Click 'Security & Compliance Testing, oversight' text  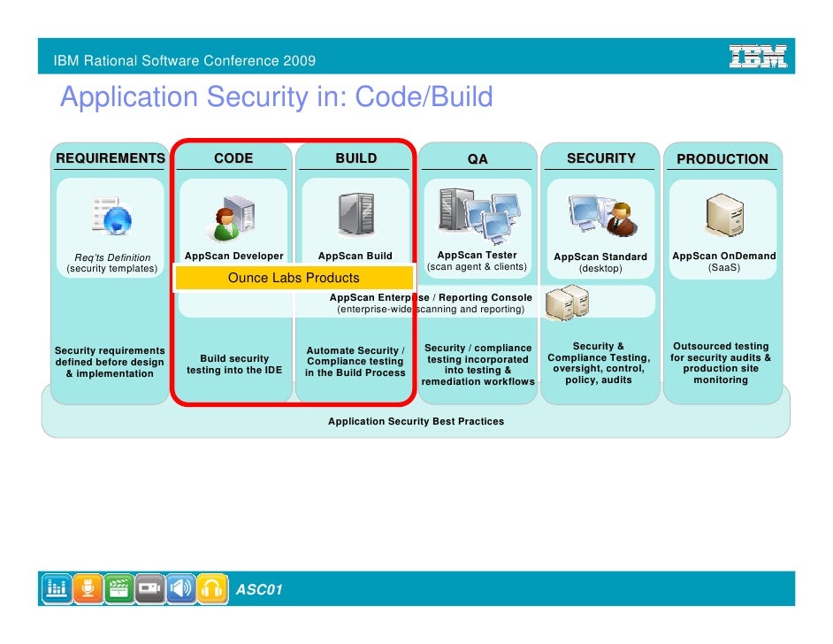[x=599, y=363]
